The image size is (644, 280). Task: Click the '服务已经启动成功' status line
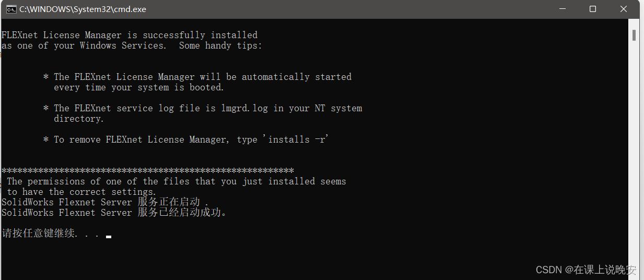(114, 213)
